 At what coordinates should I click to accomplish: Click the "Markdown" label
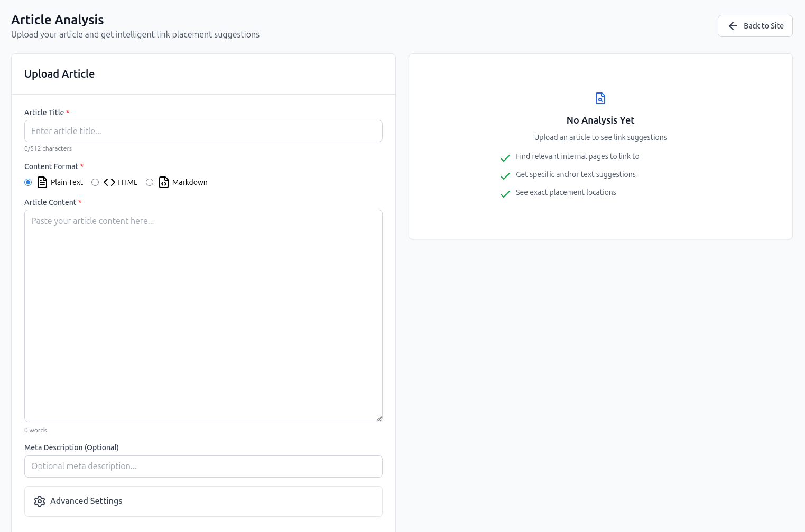point(190,182)
